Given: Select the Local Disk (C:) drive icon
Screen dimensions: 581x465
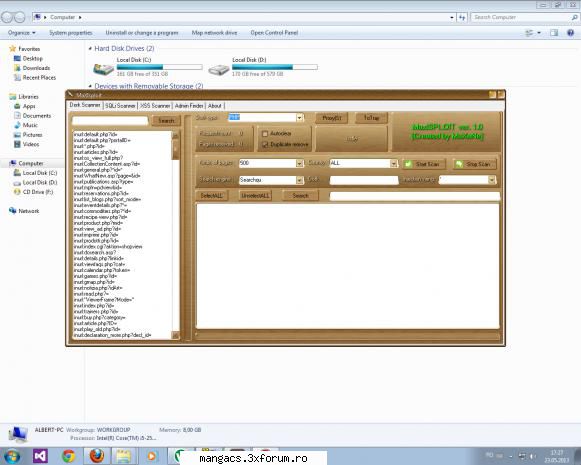Looking at the screenshot, I should 103,69.
